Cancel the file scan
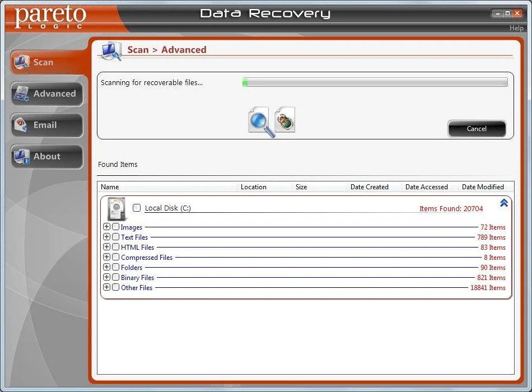The width and height of the screenshot is (532, 392). 477,129
